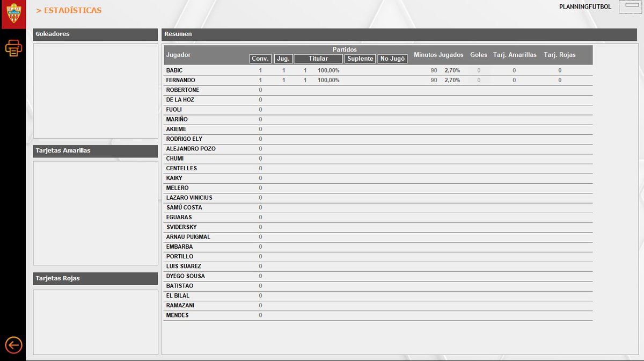The height and width of the screenshot is (361, 644).
Task: Click the Tarj. Rojas column header
Action: tap(560, 55)
